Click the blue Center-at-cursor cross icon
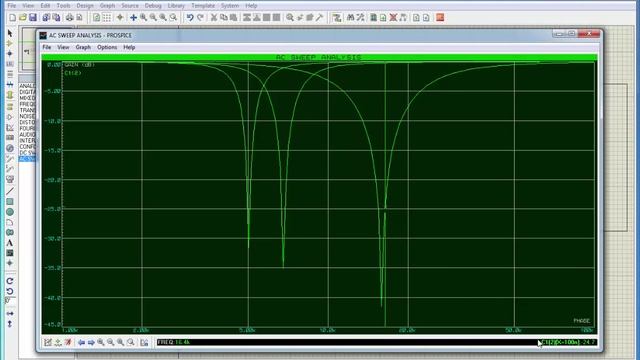The width and height of the screenshot is (640, 360). coord(133,18)
